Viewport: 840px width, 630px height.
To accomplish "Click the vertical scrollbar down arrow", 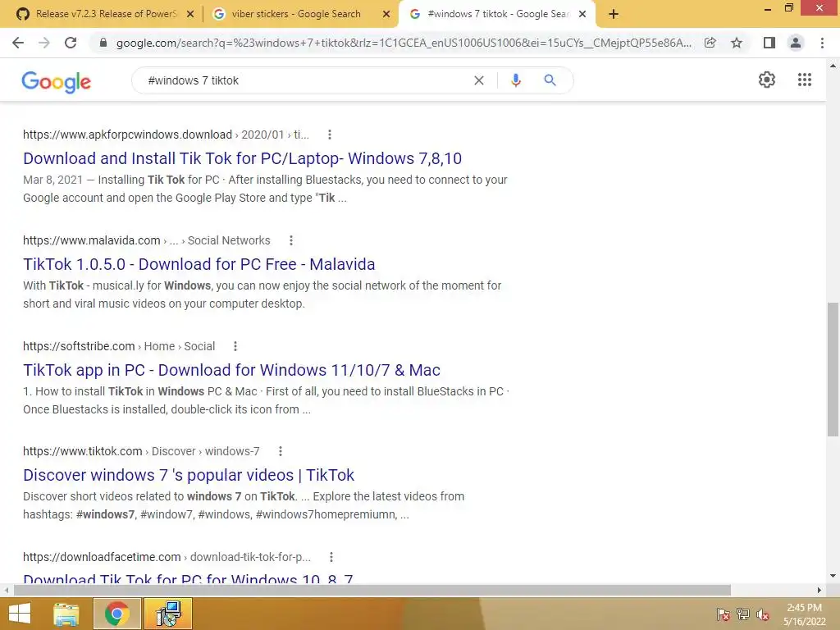I will coord(833,577).
